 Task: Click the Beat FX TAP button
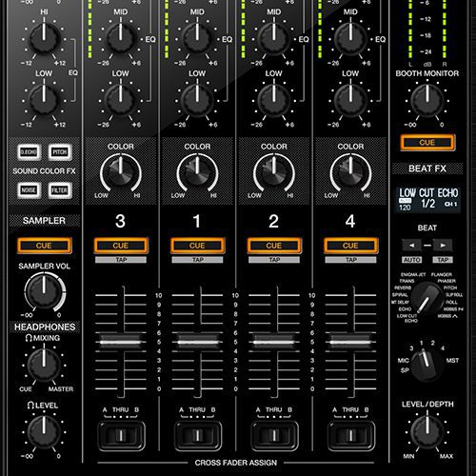443,260
